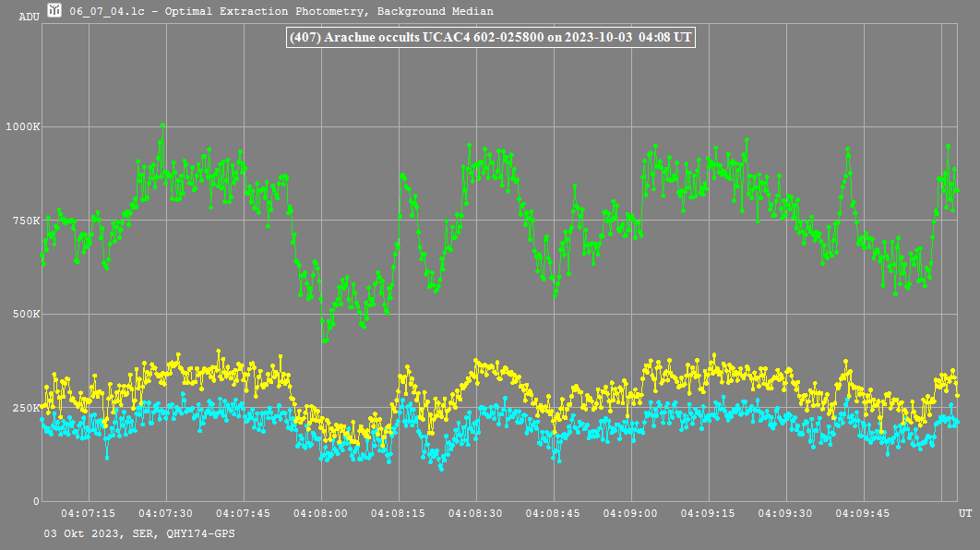
Task: Select the Arachne occultation chart title box
Action: [490, 38]
